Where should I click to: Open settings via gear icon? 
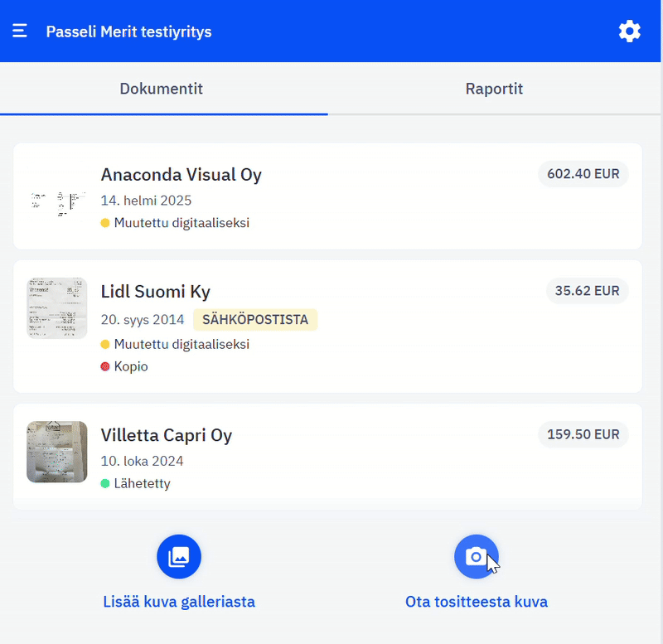[630, 31]
